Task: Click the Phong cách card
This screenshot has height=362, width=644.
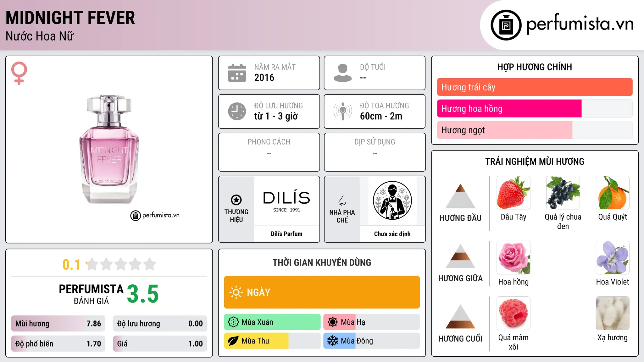Action: pyautogui.click(x=269, y=152)
